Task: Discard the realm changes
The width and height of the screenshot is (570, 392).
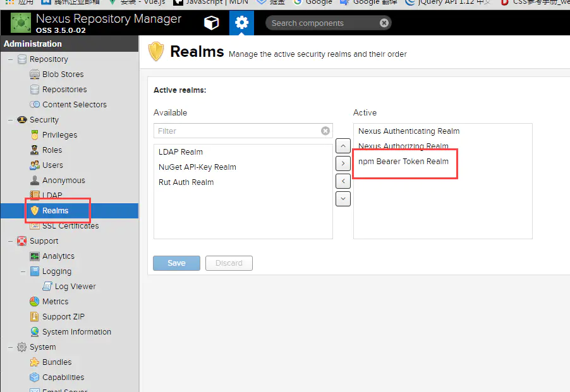Action: pos(229,263)
